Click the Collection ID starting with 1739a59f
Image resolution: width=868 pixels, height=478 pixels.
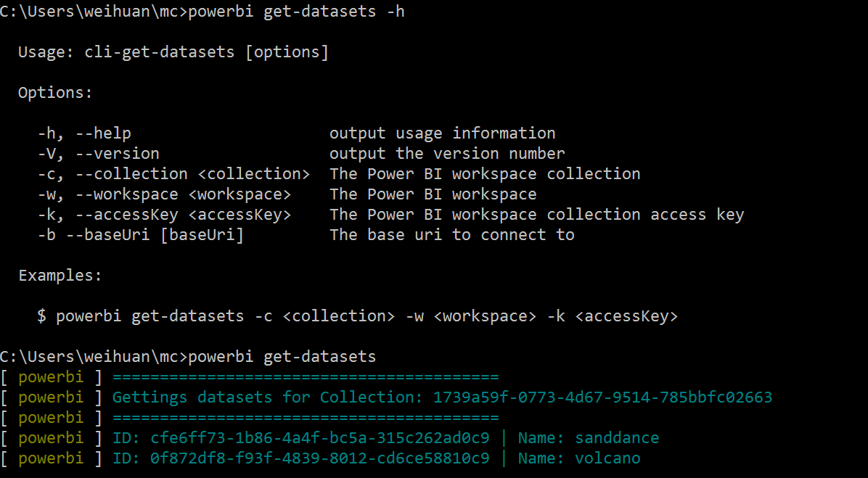602,397
